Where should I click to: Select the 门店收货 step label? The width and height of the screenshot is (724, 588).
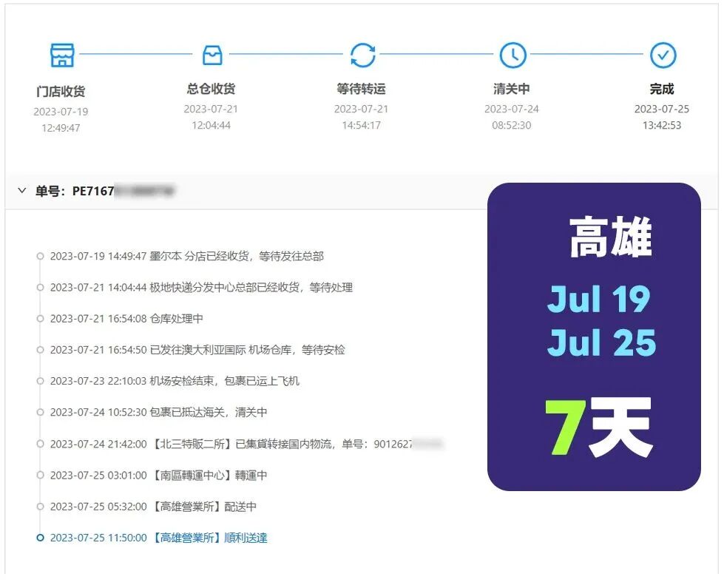tap(61, 91)
